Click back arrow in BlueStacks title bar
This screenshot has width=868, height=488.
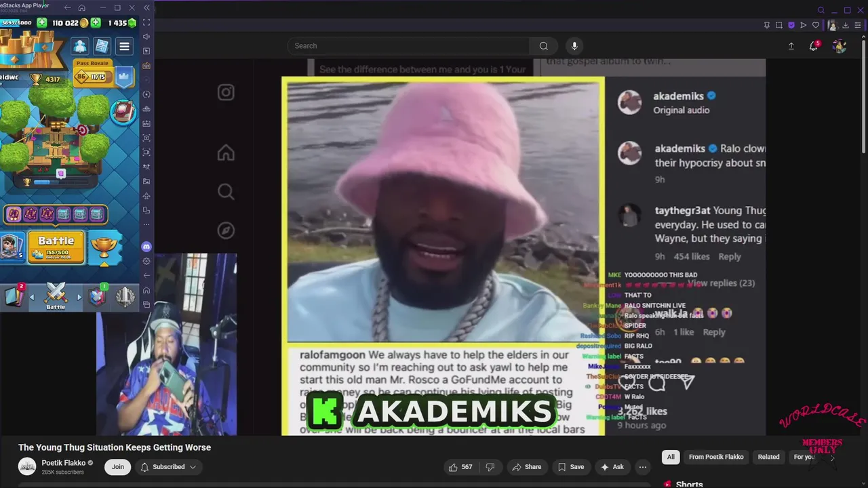click(67, 7)
